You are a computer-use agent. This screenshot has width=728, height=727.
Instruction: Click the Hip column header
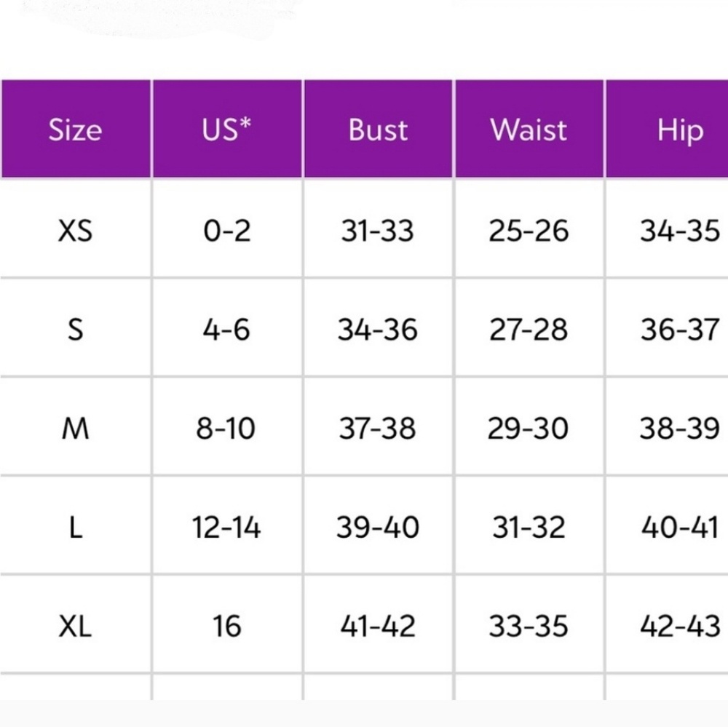(x=667, y=129)
